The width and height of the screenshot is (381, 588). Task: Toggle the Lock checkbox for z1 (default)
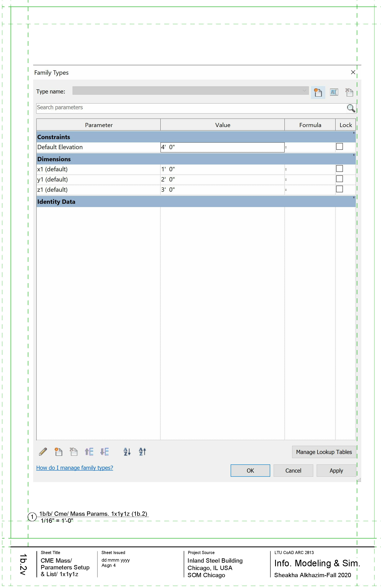coord(339,189)
